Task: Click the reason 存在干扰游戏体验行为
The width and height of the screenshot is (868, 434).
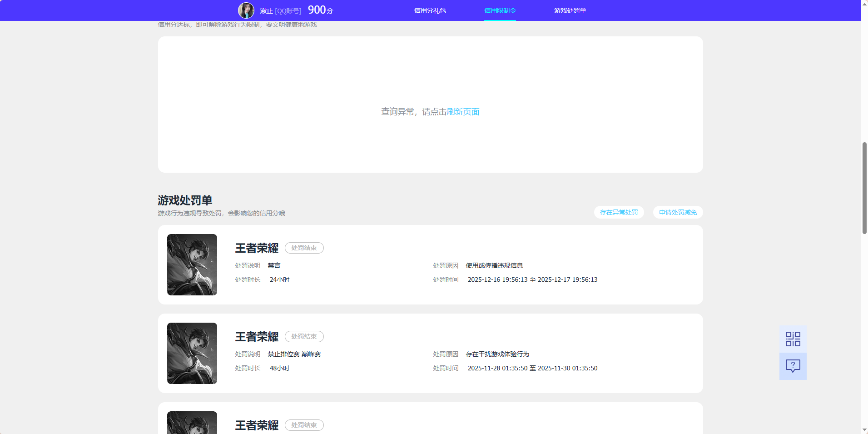Action: click(x=497, y=354)
